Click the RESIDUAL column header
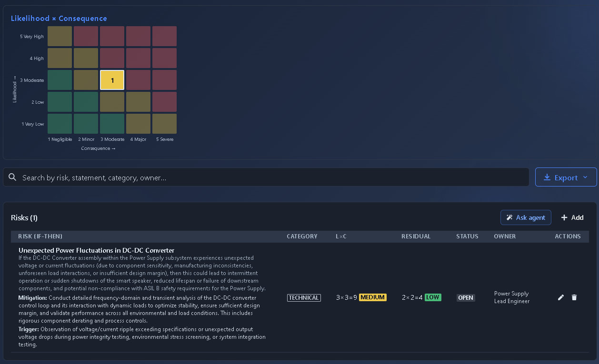Screen dimensions: 599x364 pyautogui.click(x=416, y=236)
